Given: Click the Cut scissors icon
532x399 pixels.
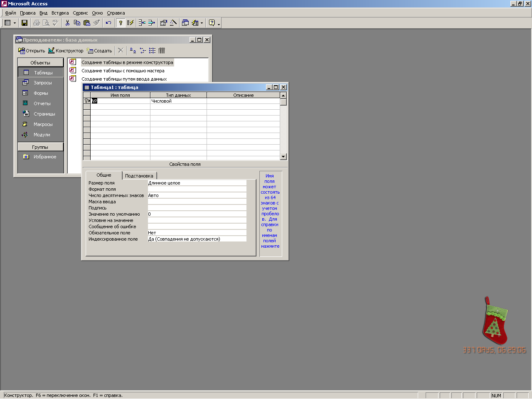Looking at the screenshot, I should (x=67, y=23).
